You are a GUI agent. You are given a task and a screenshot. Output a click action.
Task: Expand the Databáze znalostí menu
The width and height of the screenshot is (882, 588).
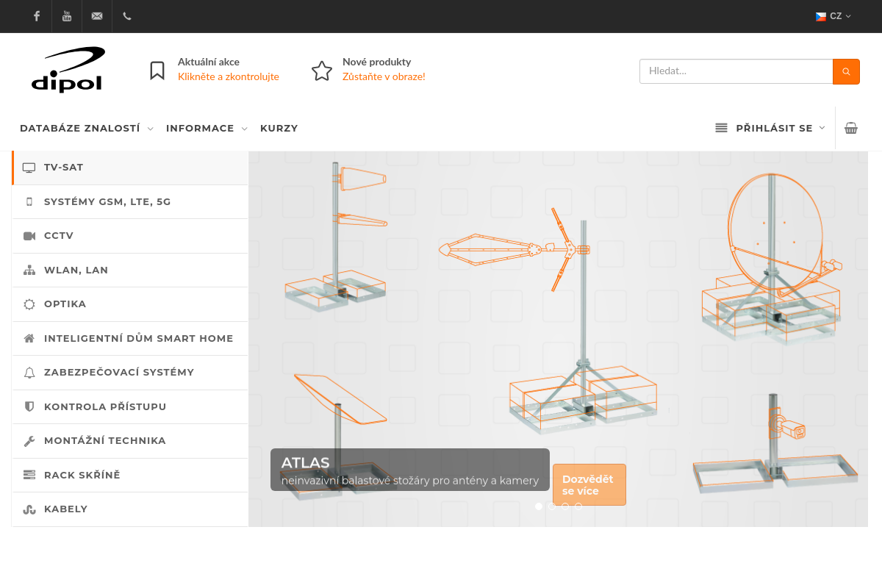click(x=86, y=128)
